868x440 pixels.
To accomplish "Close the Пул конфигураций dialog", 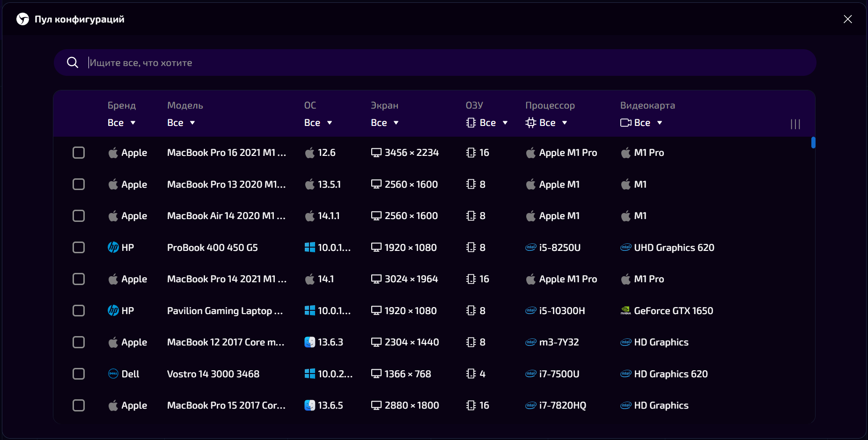I will pyautogui.click(x=847, y=19).
